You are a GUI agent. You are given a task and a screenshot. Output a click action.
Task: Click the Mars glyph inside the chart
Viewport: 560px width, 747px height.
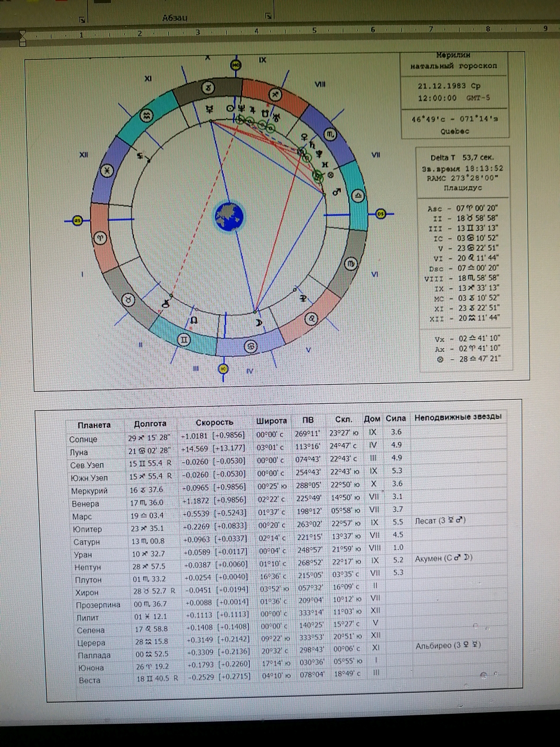point(336,192)
